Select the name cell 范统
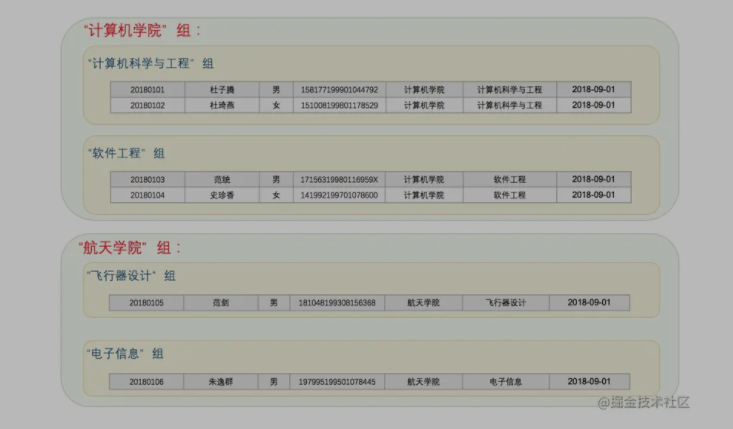Image resolution: width=733 pixels, height=429 pixels. [x=222, y=179]
